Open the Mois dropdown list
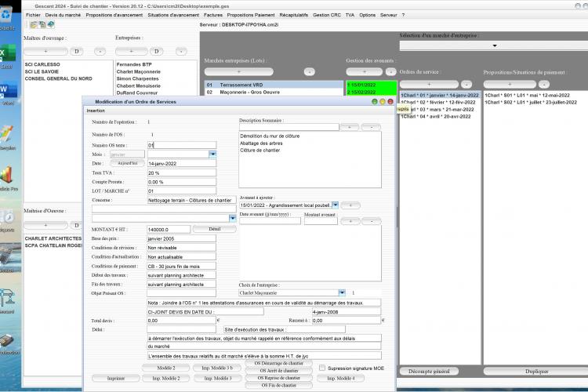Image resolution: width=588 pixels, height=392 pixels. pyautogui.click(x=212, y=154)
